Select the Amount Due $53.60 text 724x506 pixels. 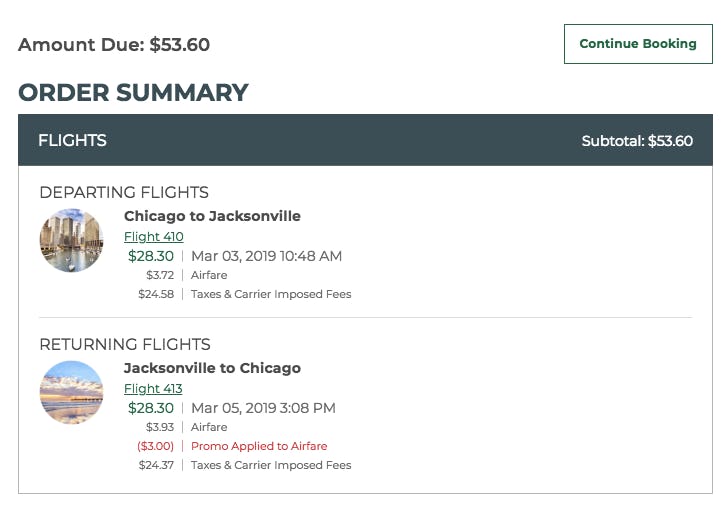click(x=114, y=45)
